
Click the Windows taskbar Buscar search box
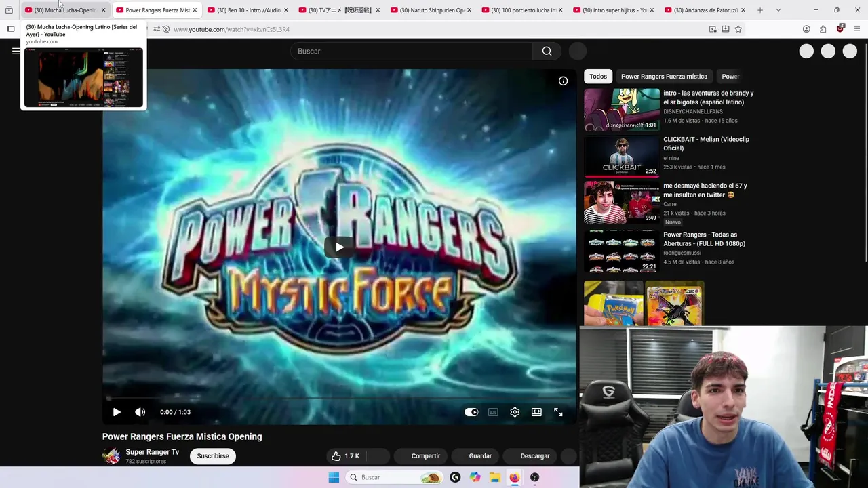[393, 477]
